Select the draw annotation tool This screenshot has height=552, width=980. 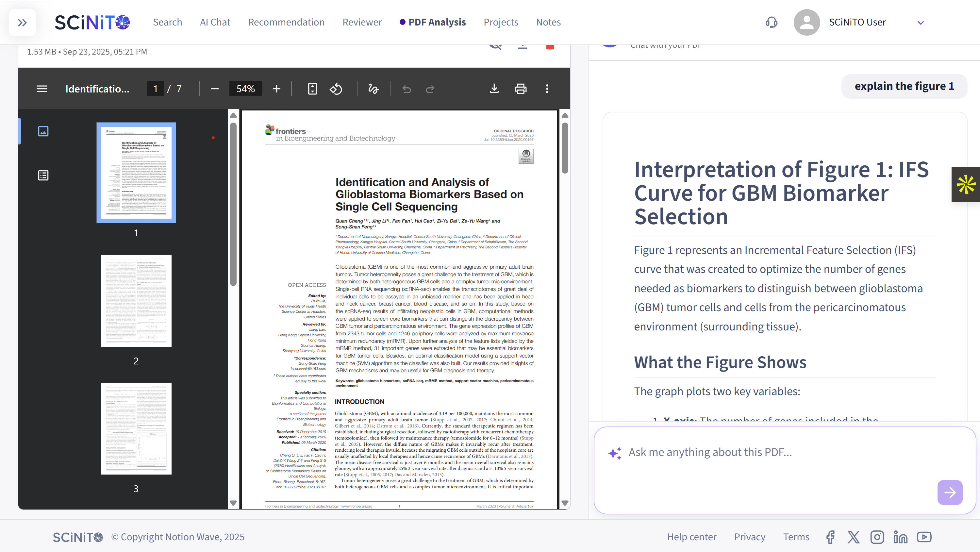click(x=373, y=89)
